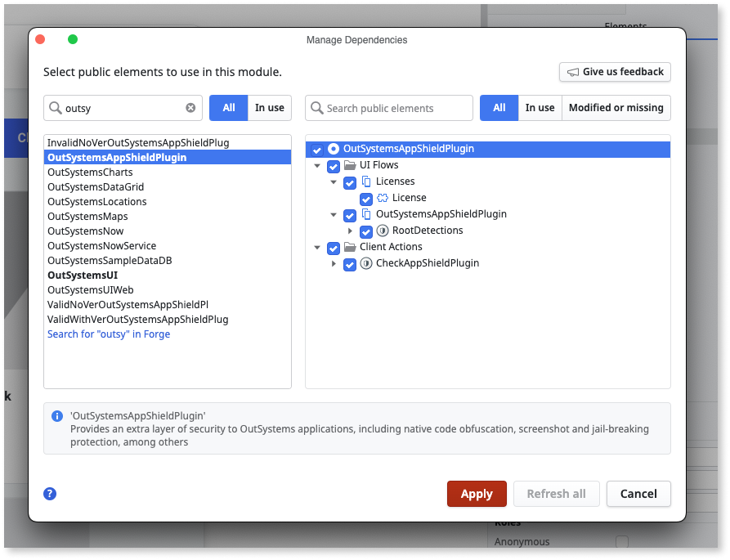Uncheck the UI Flows checkbox
The width and height of the screenshot is (730, 560).
pyautogui.click(x=334, y=166)
